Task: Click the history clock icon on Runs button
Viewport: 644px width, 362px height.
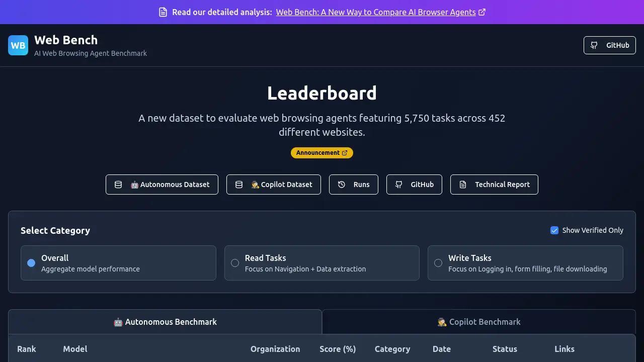Action: [x=342, y=185]
